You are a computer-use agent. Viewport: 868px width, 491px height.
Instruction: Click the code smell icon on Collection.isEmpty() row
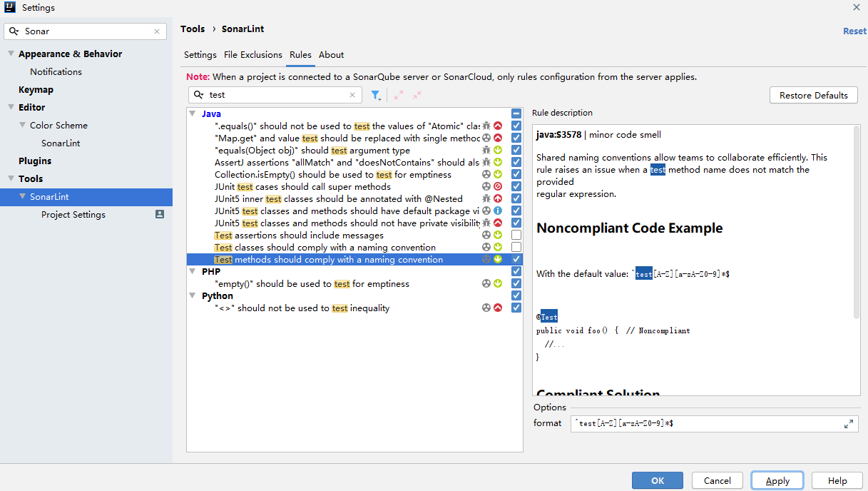click(486, 174)
